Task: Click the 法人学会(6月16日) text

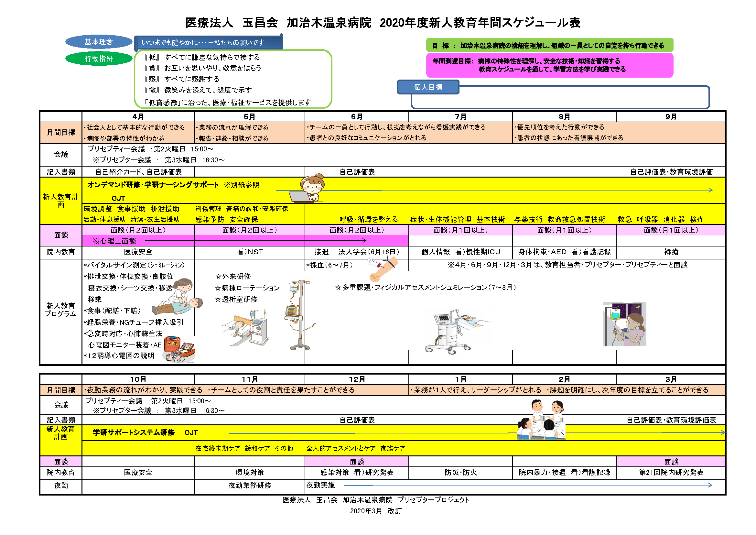Action: (x=369, y=252)
